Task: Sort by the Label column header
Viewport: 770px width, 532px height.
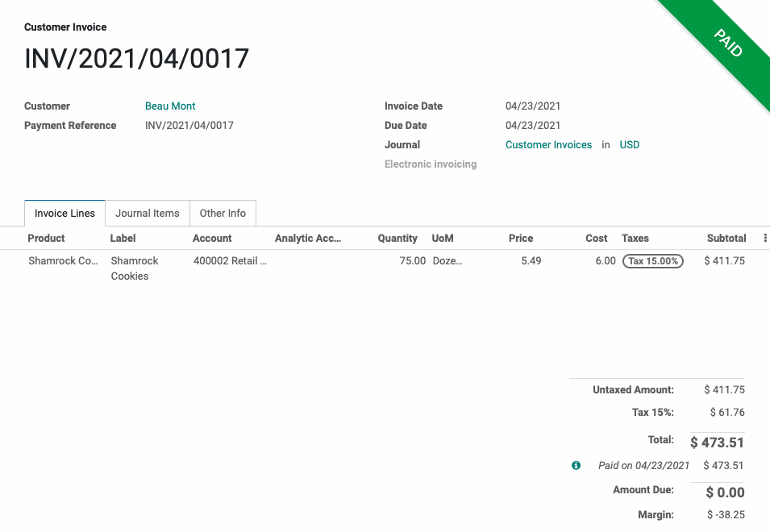Action: [x=123, y=238]
